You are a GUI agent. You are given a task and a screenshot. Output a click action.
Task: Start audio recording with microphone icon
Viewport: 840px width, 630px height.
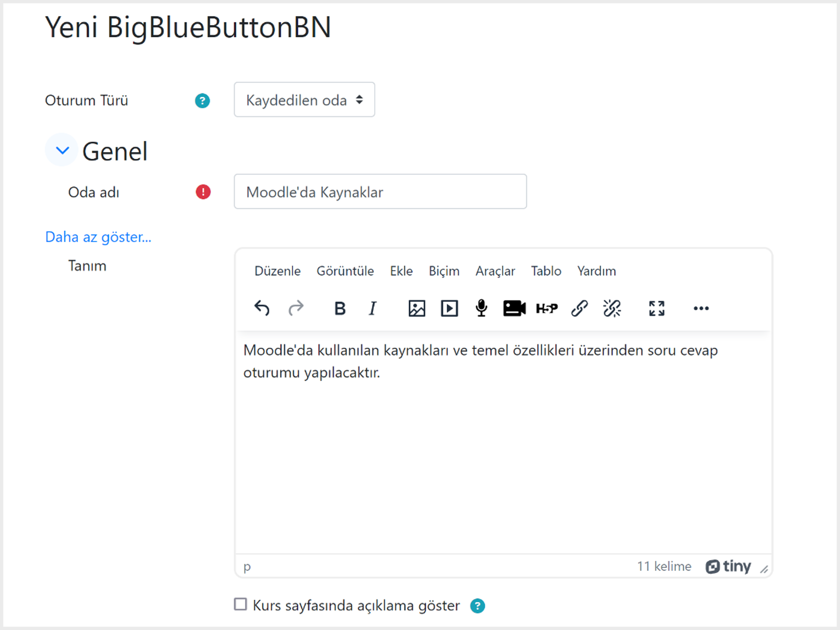tap(481, 308)
